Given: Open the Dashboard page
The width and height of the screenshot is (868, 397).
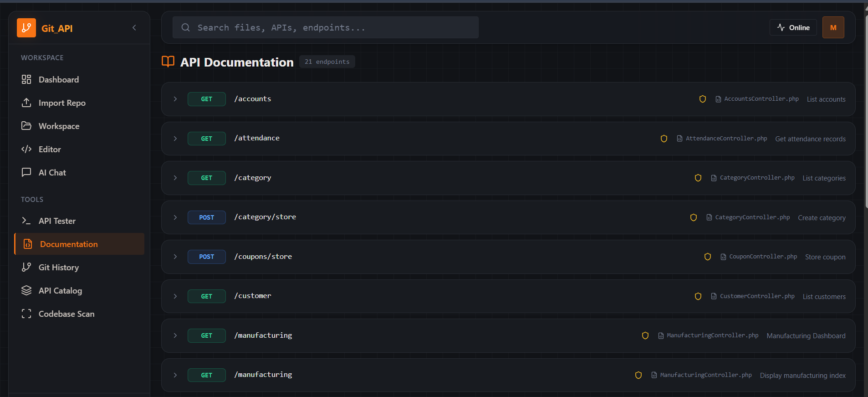Looking at the screenshot, I should pyautogui.click(x=79, y=80).
